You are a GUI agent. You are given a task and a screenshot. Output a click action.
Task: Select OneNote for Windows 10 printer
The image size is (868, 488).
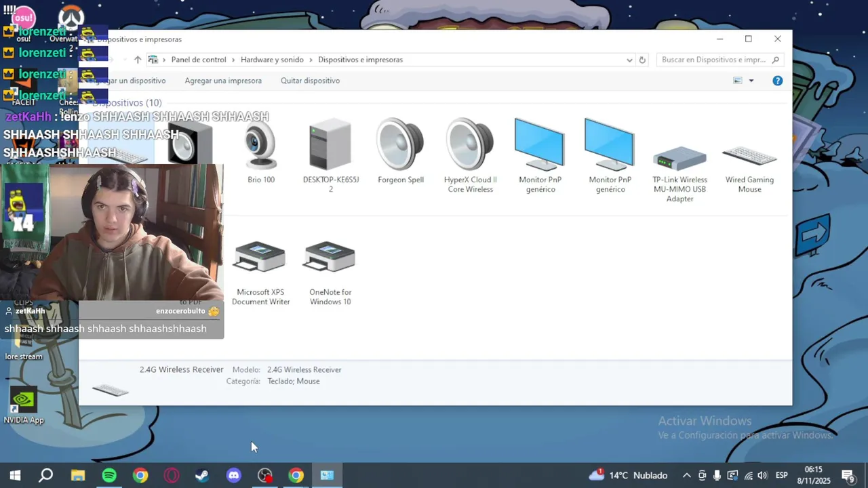pyautogui.click(x=330, y=273)
